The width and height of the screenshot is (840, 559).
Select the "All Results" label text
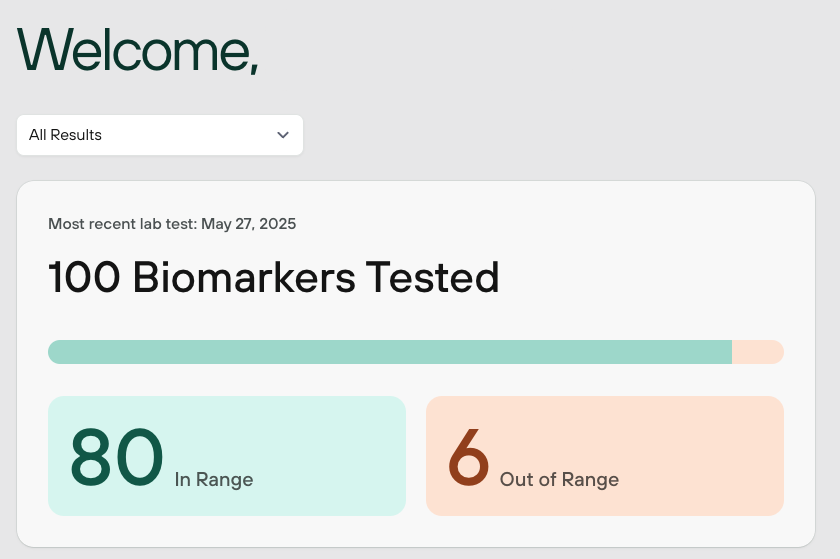[65, 135]
